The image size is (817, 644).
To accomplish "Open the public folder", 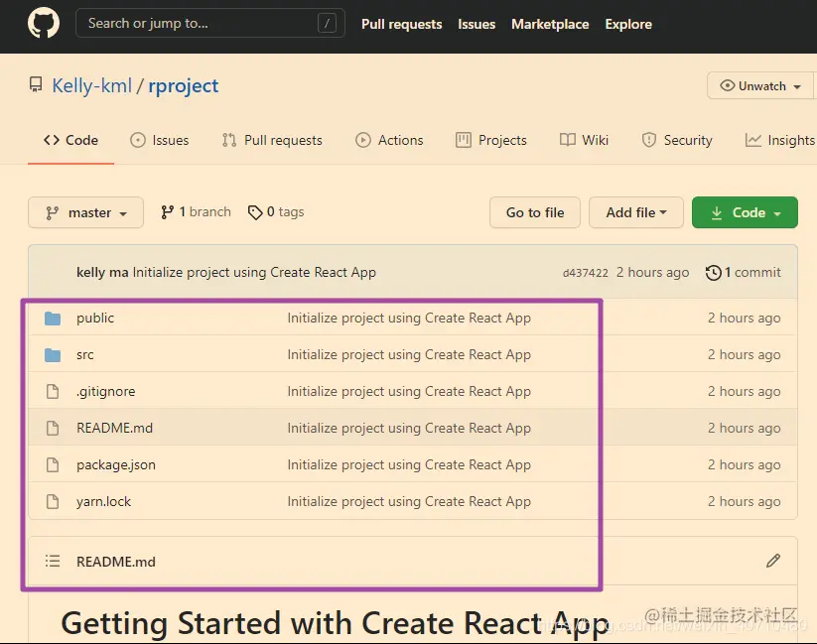I will pyautogui.click(x=95, y=318).
